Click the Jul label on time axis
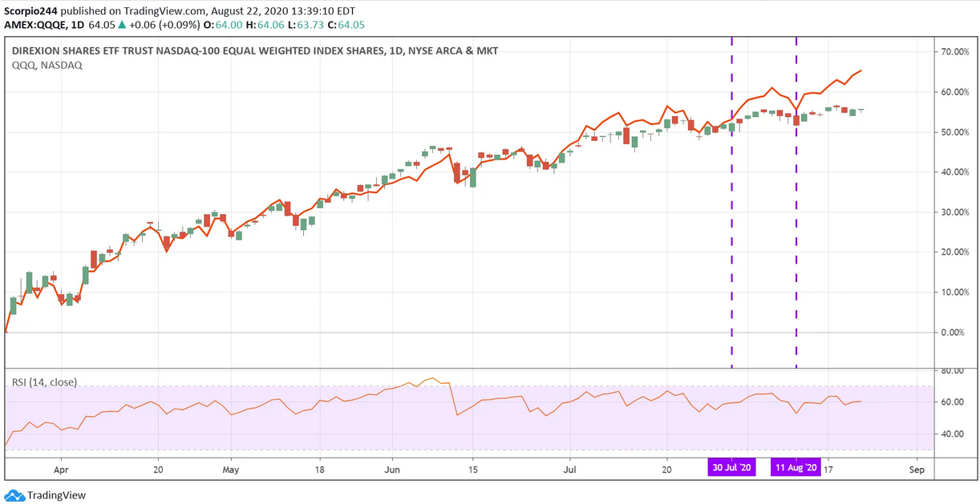 coord(570,469)
